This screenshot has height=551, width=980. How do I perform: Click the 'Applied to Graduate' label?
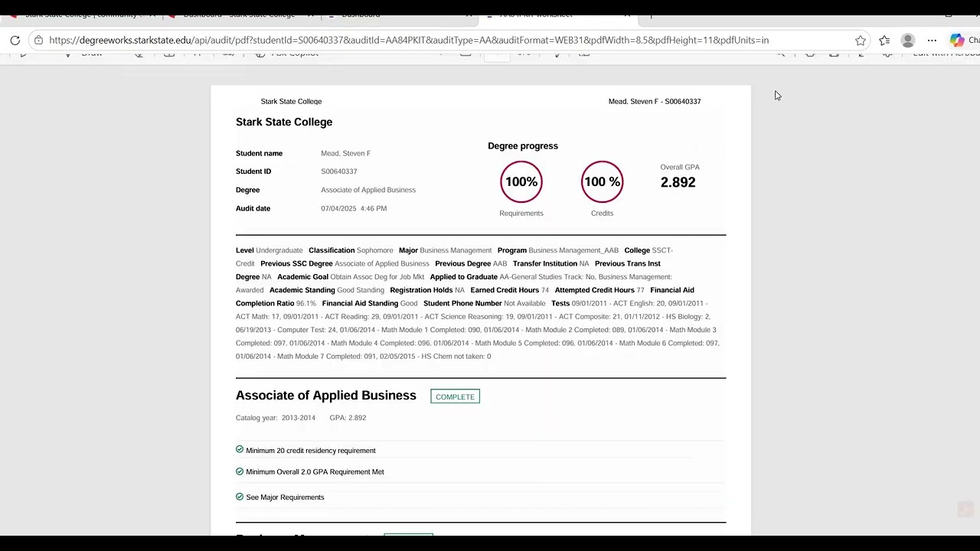tap(463, 277)
